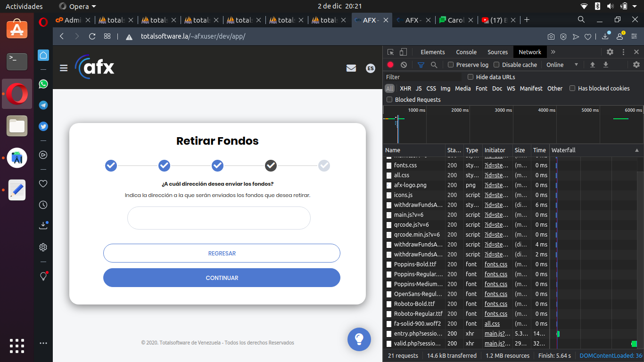
Task: Enable the Preserve log checkbox
Action: click(451, 65)
